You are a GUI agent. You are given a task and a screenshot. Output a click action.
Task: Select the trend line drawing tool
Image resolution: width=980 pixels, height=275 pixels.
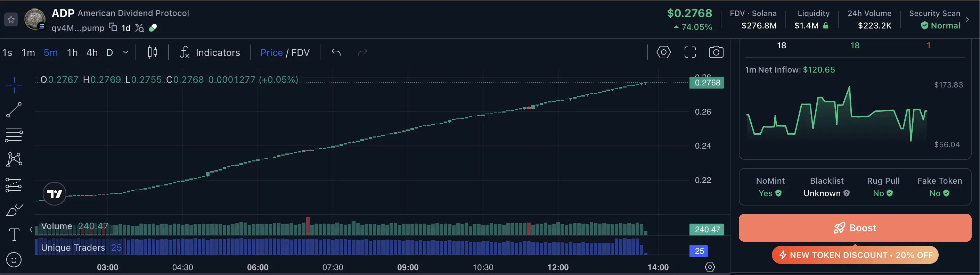(14, 110)
